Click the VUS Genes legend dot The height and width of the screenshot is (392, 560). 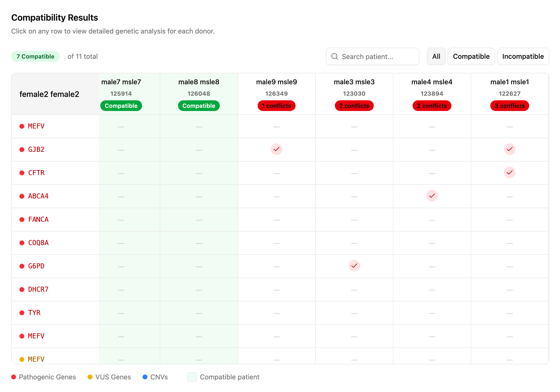[90, 377]
